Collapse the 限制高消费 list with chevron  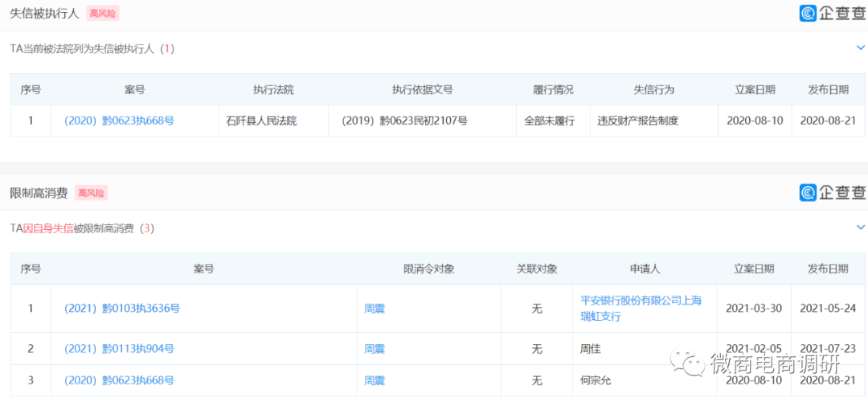coord(861,228)
